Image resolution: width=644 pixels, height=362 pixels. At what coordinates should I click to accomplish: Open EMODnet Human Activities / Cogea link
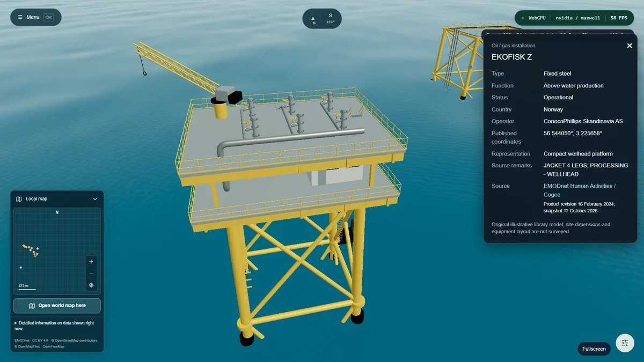click(580, 190)
